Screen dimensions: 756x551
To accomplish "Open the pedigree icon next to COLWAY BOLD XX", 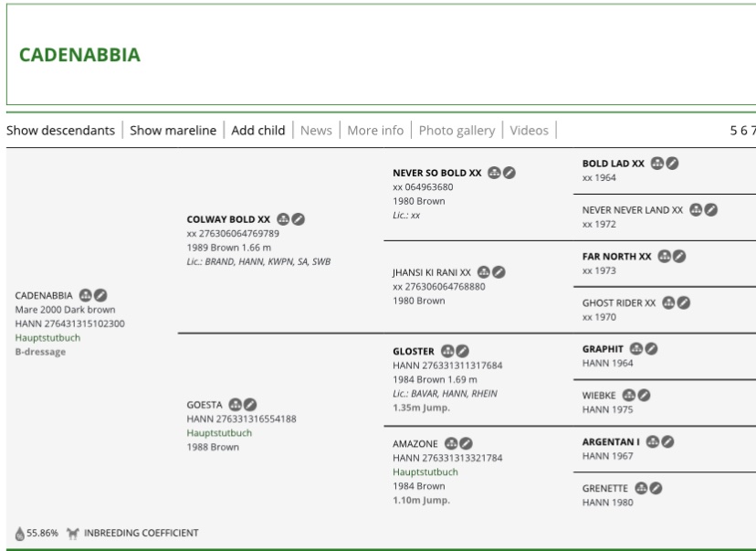I will pos(283,219).
